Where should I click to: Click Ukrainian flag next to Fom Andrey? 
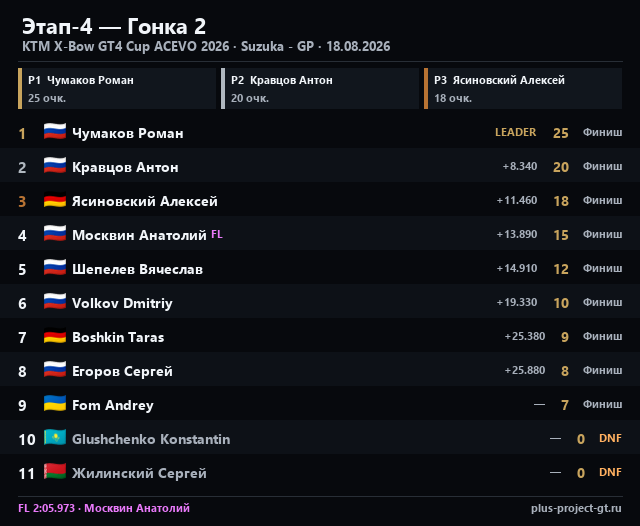click(x=55, y=404)
